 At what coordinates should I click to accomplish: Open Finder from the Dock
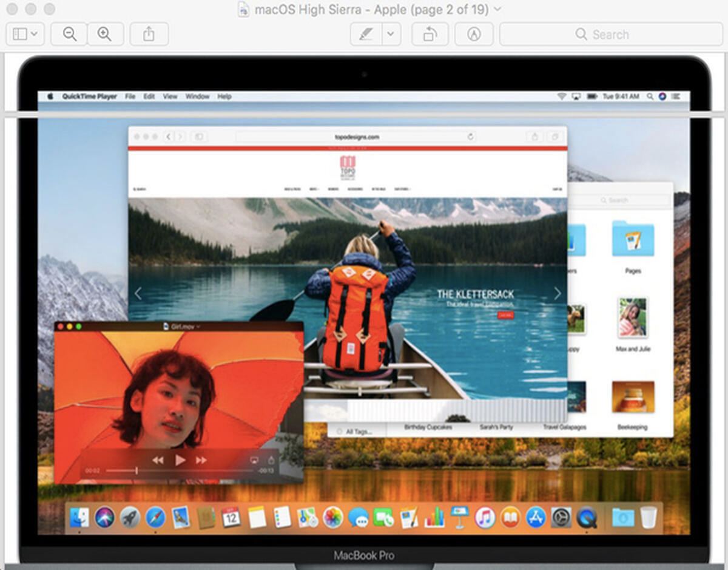79,517
